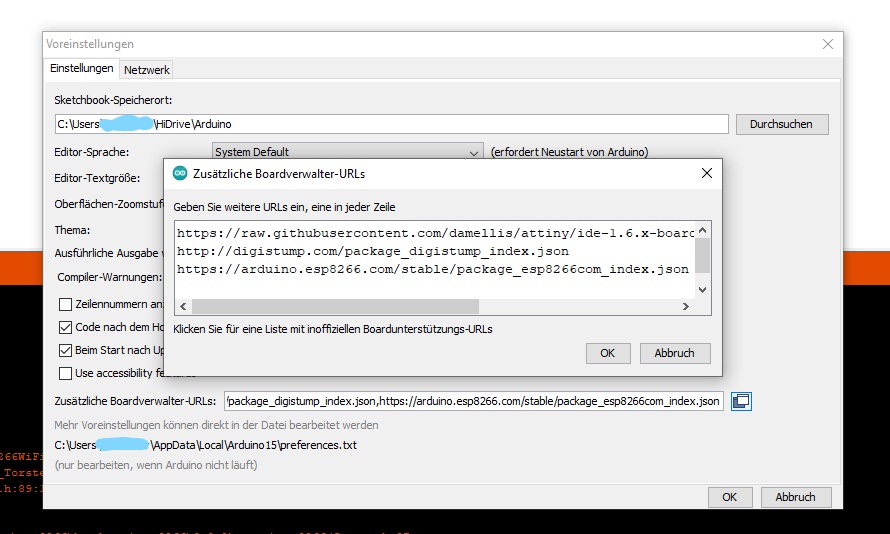Screen dimensions: 890x534
Task: Open the preferences.txt file path link
Action: [x=205, y=445]
